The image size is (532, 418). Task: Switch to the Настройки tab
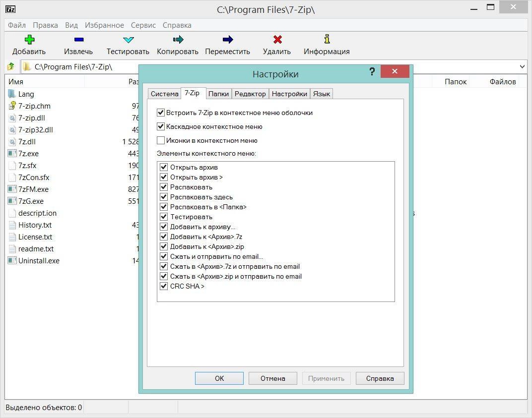tap(289, 94)
